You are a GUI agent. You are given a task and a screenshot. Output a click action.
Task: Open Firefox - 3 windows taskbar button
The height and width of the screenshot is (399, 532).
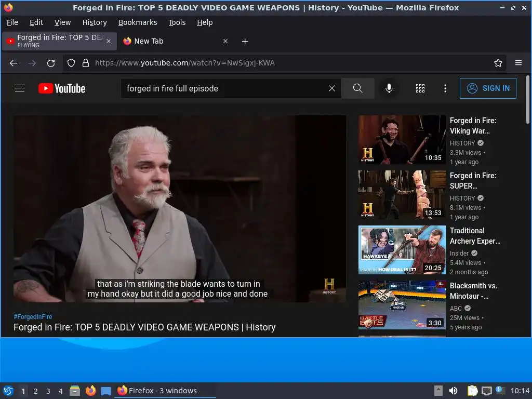166,391
